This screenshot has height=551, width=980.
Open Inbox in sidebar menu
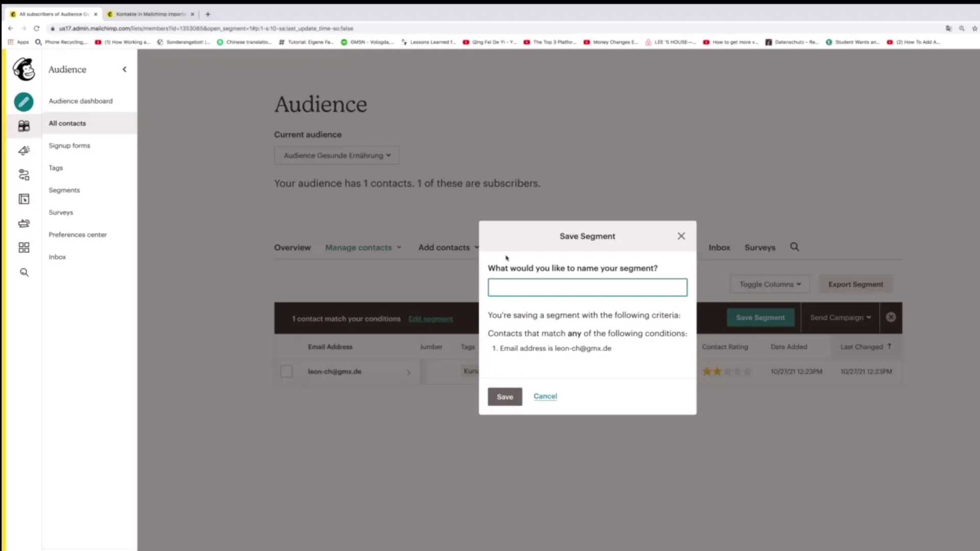click(x=57, y=257)
